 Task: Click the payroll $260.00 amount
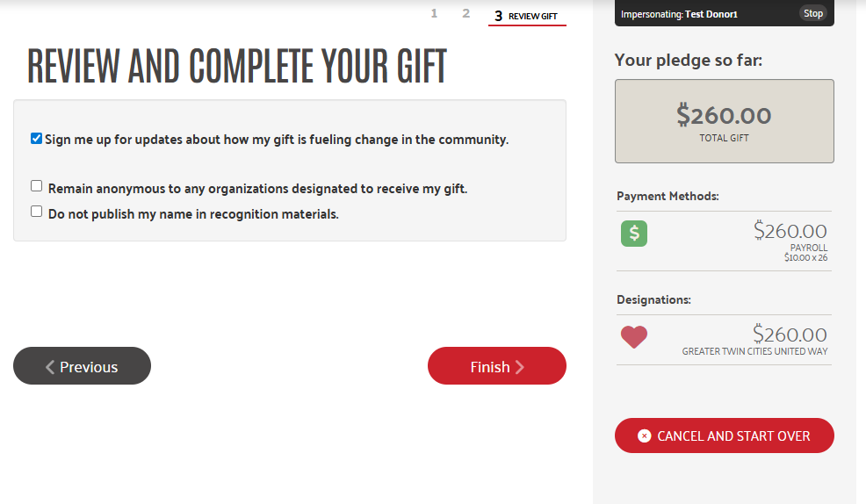click(790, 231)
